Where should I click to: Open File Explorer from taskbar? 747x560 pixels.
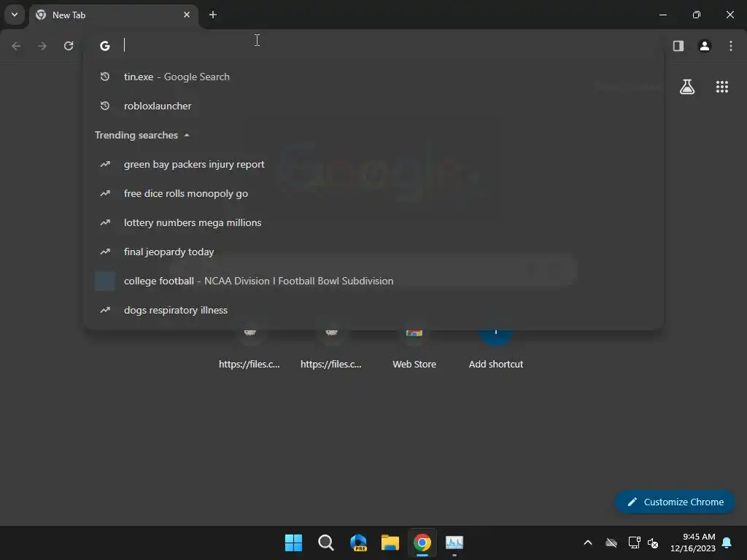390,542
